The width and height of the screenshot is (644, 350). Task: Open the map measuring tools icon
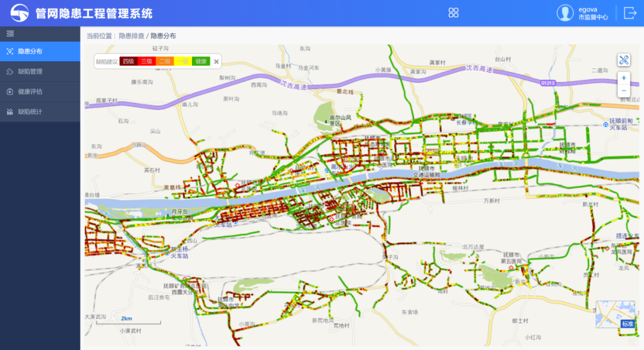(x=624, y=60)
